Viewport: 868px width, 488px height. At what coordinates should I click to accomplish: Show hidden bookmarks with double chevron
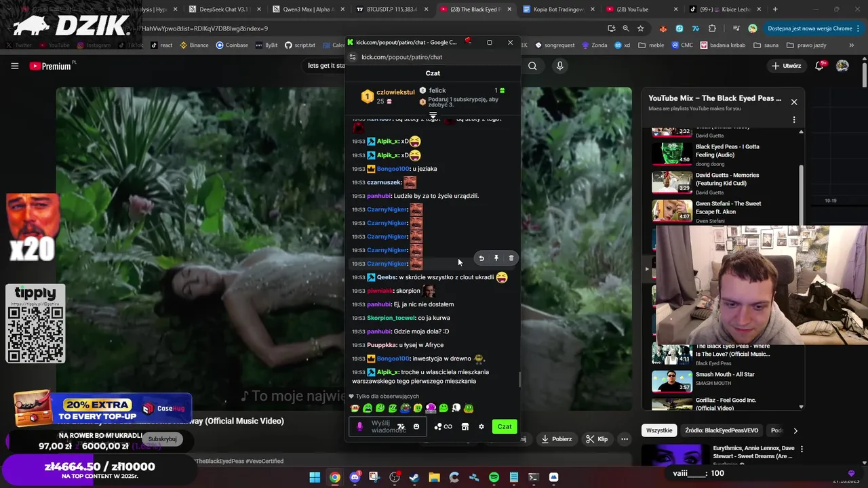click(x=852, y=45)
